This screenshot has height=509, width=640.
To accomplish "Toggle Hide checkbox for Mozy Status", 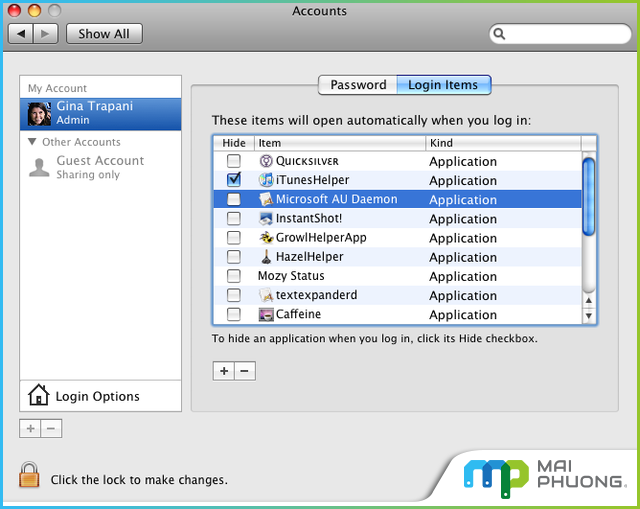I will tap(233, 276).
